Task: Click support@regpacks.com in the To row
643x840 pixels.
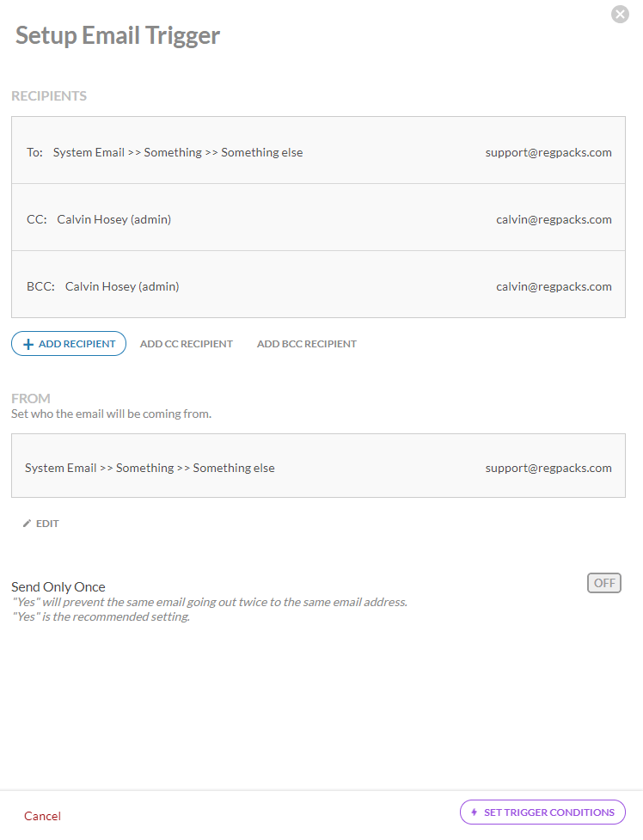Action: pos(548,152)
